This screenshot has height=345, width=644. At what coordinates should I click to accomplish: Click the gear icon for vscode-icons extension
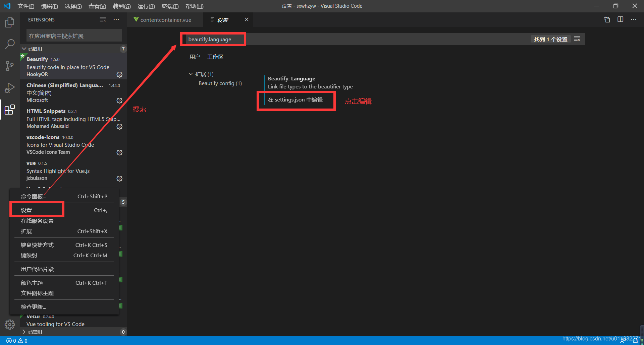[119, 152]
